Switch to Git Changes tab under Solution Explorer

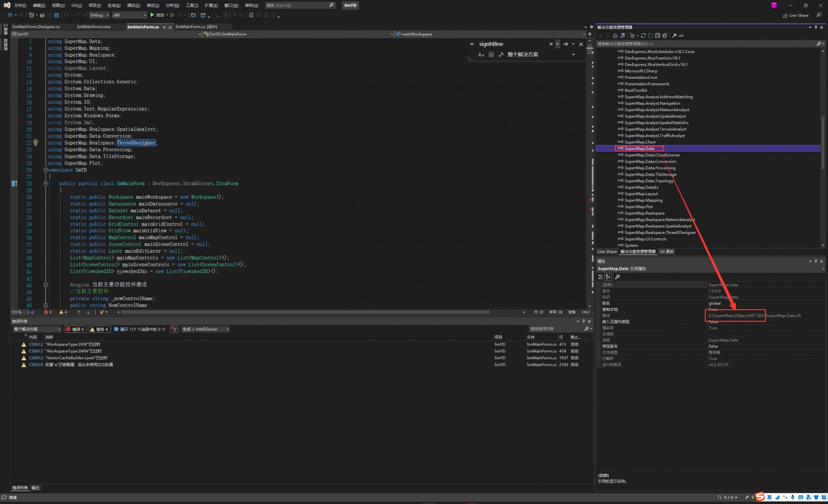666,251
